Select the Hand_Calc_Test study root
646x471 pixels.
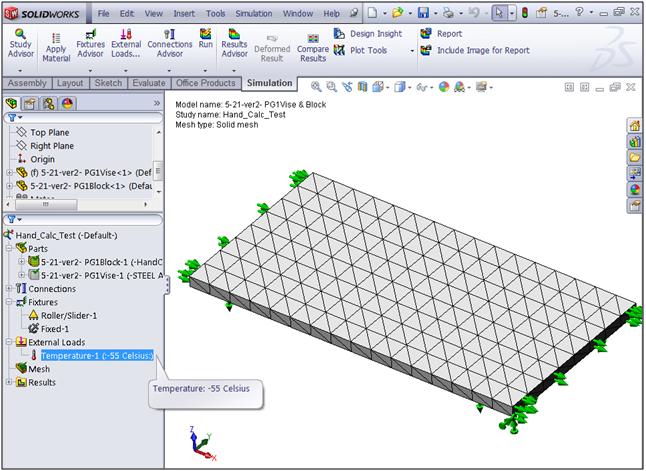(x=60, y=235)
